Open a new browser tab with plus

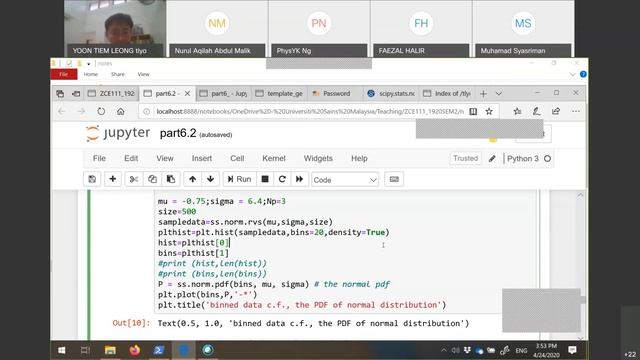[x=483, y=94]
